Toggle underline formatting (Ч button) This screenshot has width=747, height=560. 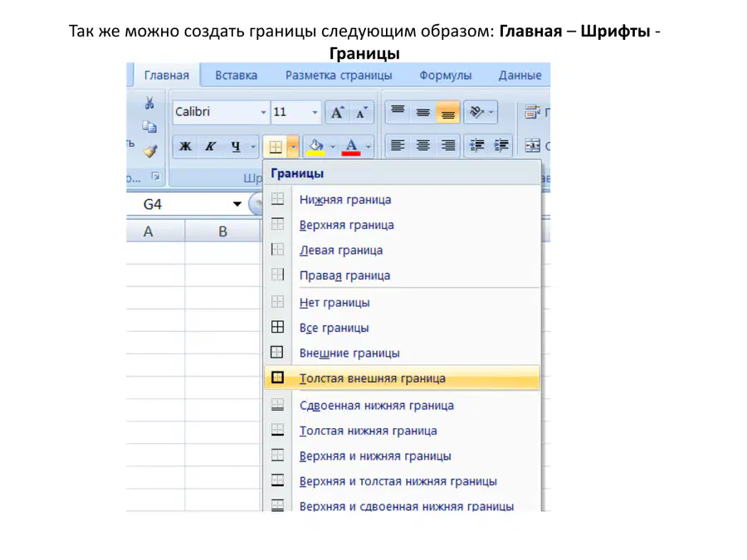coord(236,146)
